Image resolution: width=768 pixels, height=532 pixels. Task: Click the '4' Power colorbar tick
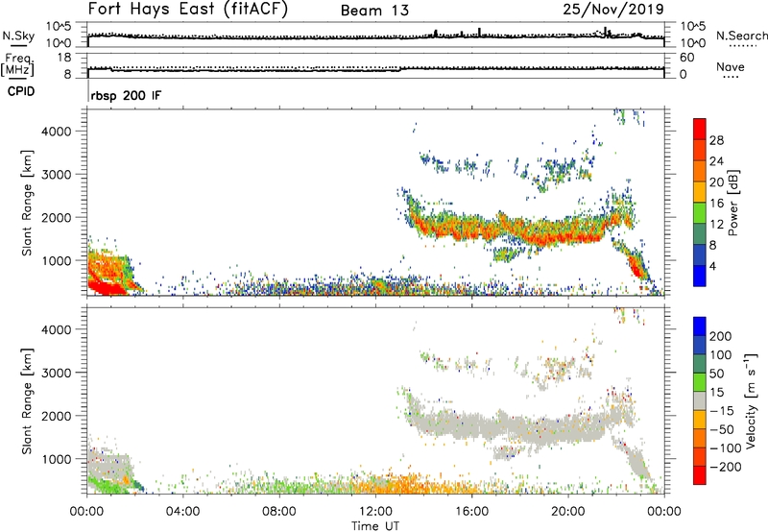tap(712, 266)
